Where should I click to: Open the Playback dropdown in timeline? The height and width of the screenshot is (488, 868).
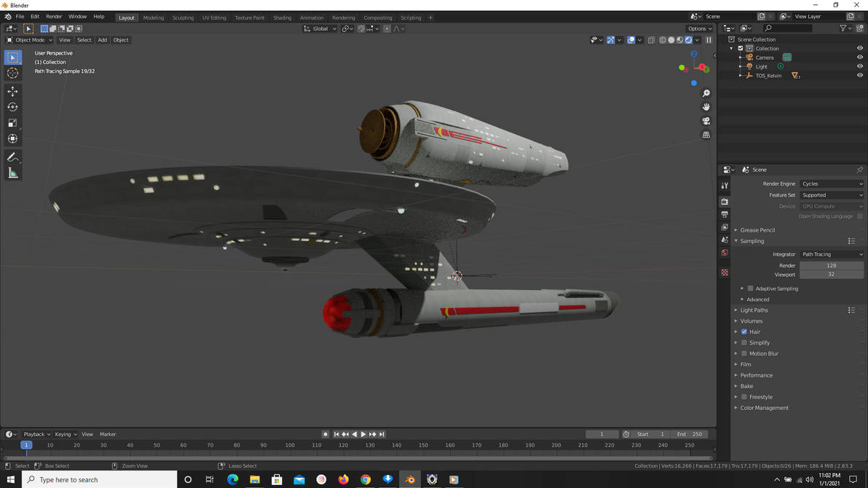click(36, 435)
